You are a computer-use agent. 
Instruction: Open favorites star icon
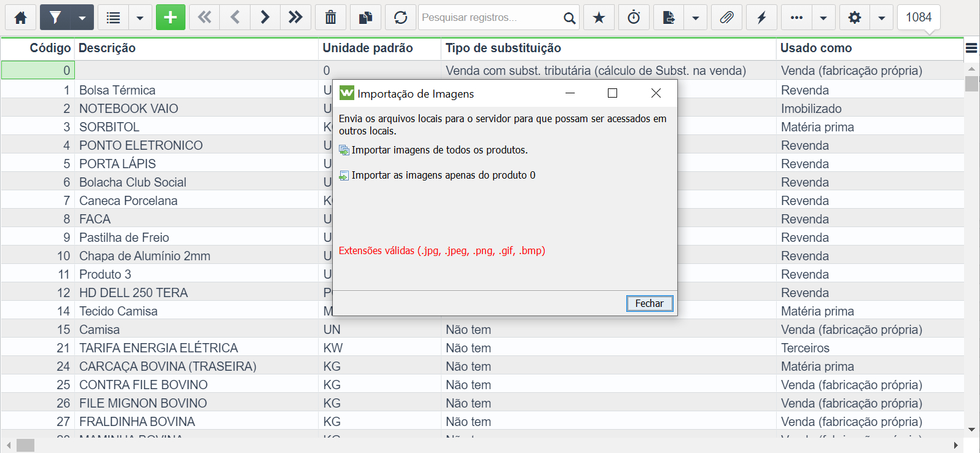pyautogui.click(x=599, y=17)
